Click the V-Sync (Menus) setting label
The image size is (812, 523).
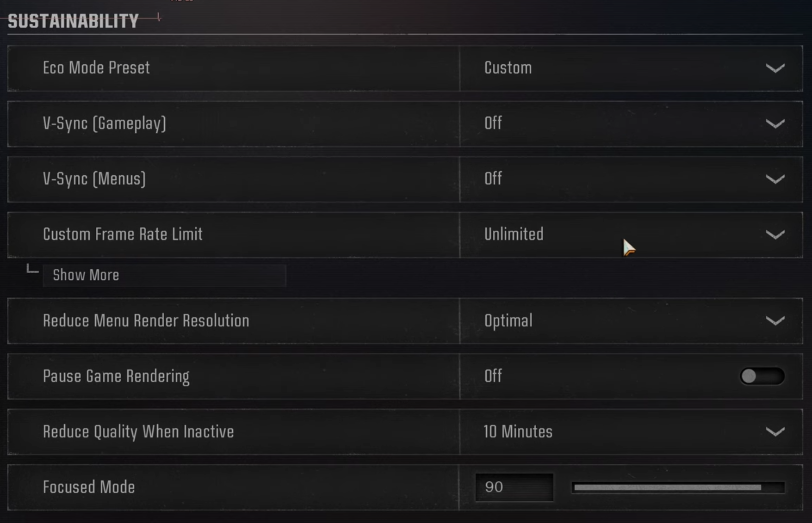(94, 179)
